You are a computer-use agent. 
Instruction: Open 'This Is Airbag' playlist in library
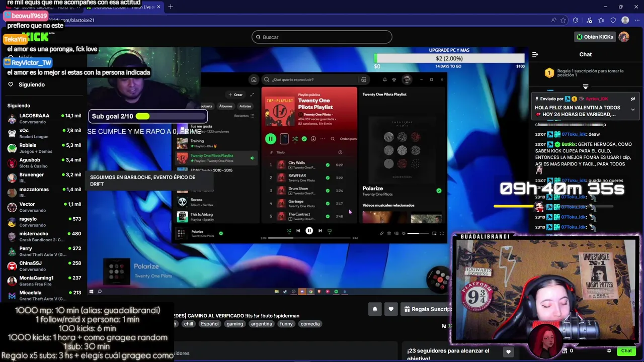point(215,217)
